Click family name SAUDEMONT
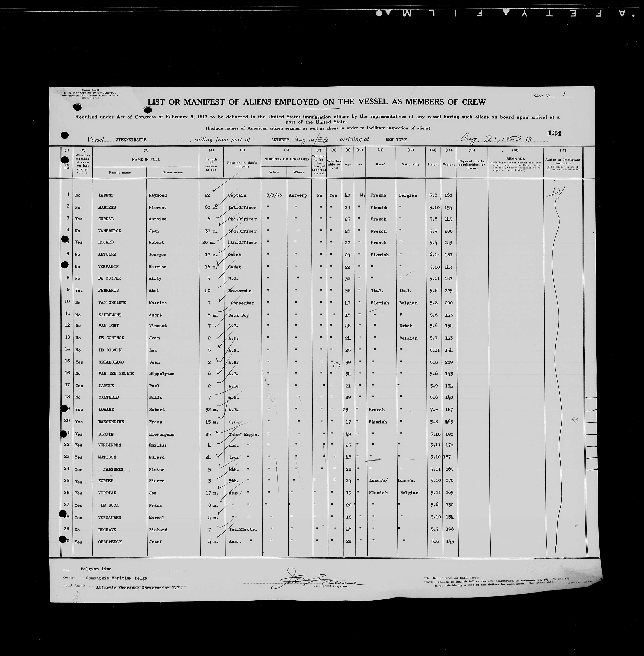644x656 pixels. 110,315
